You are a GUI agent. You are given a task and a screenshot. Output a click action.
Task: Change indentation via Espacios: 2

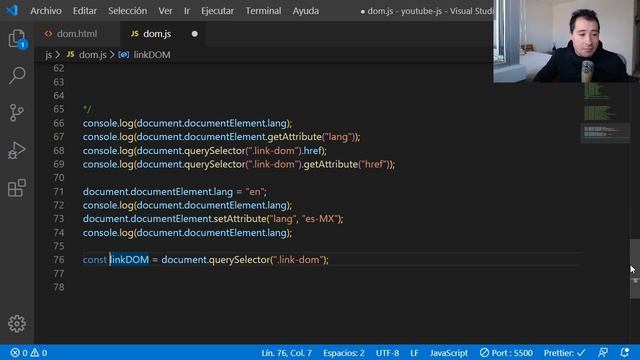tap(344, 353)
